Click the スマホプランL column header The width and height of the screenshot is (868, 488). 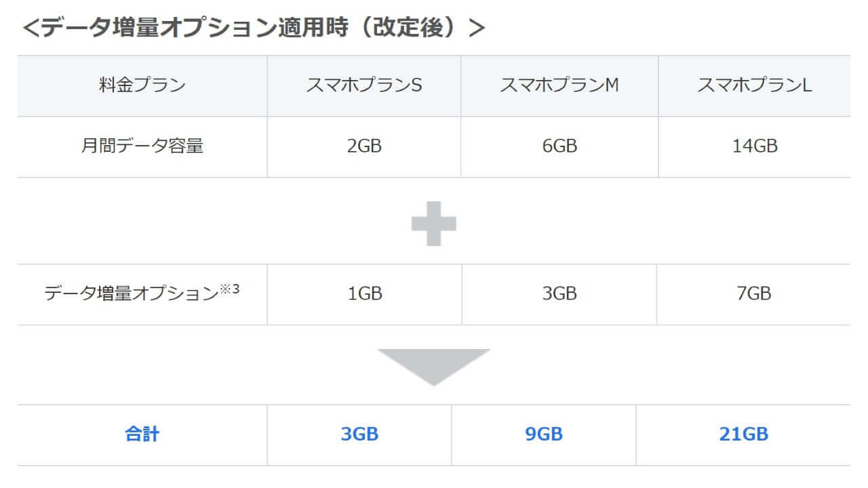754,86
